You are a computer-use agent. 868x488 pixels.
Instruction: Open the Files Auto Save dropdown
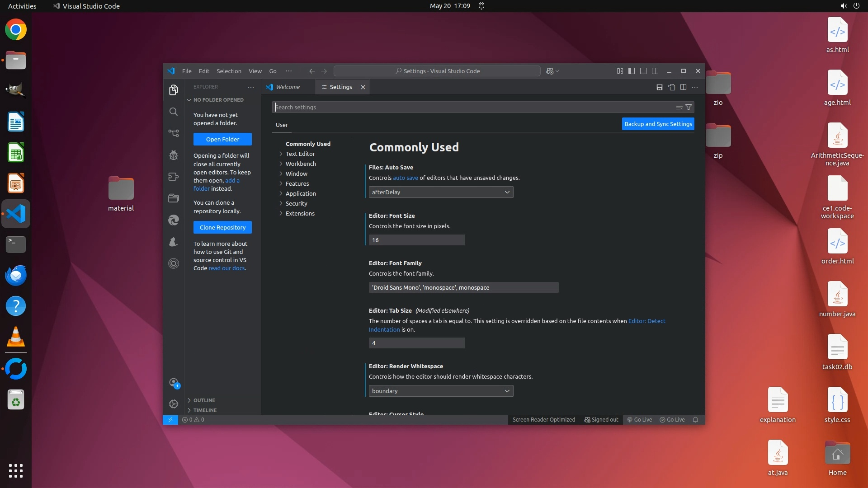(x=441, y=192)
